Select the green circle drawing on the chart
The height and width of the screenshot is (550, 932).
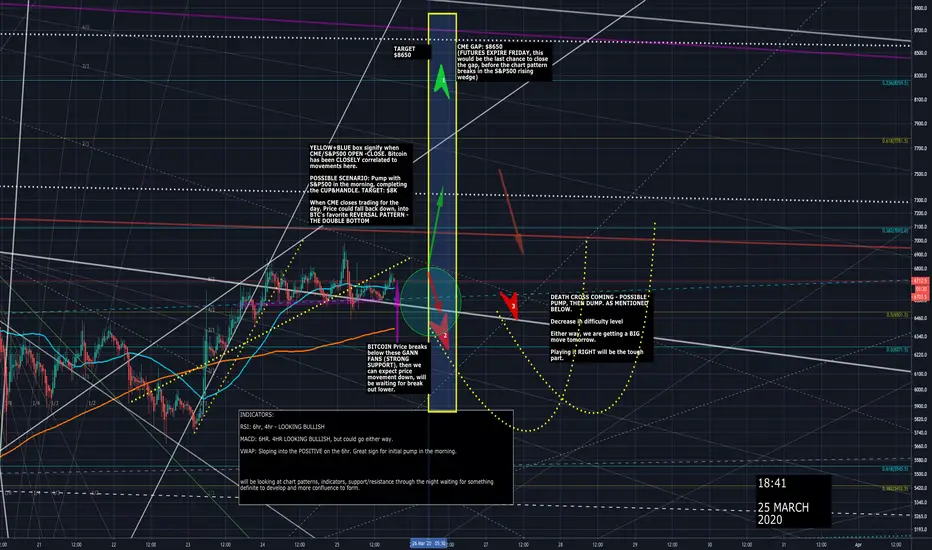(430, 300)
